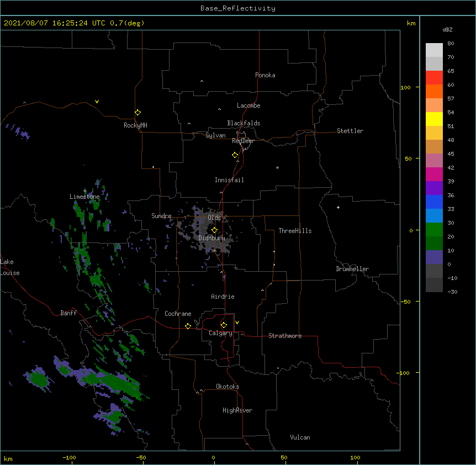Pick the magenta 39-42 dBZ legend swatch
The height and width of the screenshot is (465, 476).
tap(434, 174)
